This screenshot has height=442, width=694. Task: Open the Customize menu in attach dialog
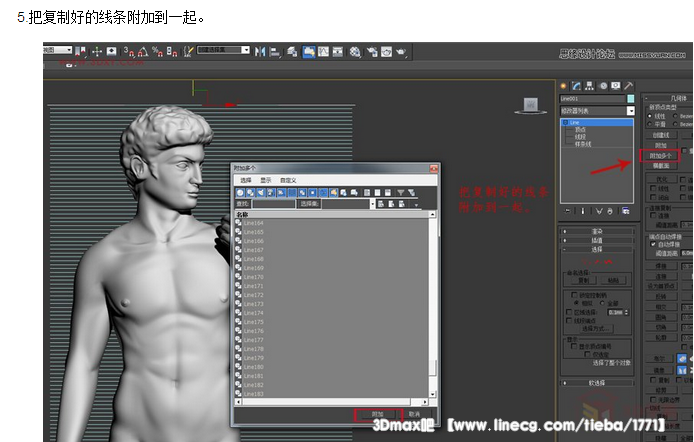tap(288, 180)
